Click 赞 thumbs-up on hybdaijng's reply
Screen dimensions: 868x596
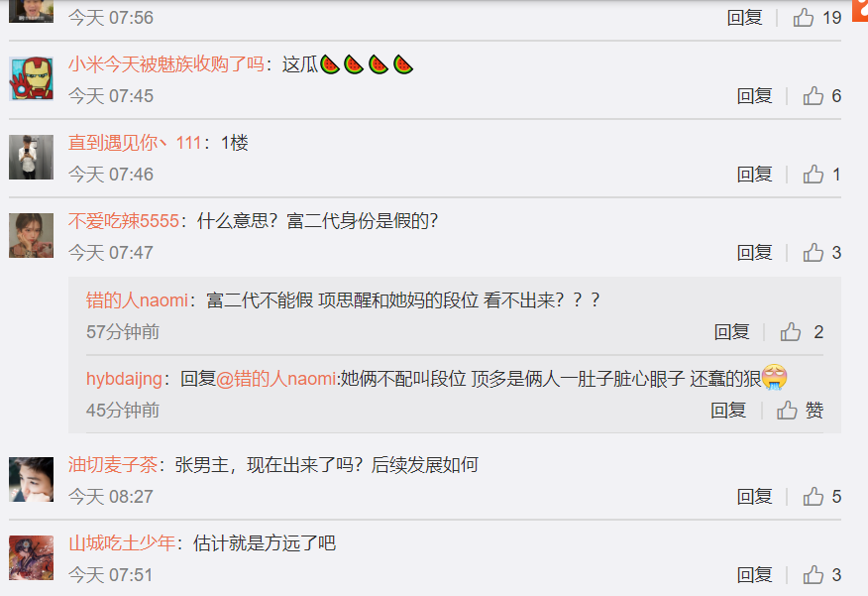tap(800, 411)
